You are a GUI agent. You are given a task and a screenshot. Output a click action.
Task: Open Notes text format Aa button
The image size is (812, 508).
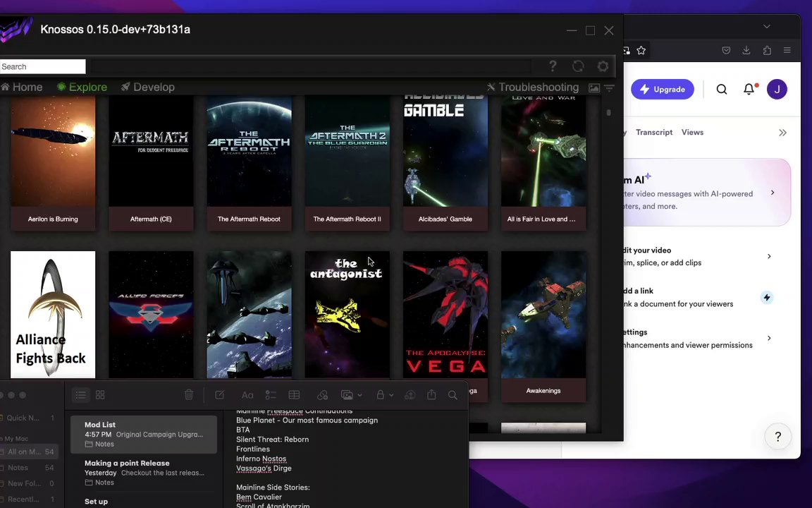pyautogui.click(x=247, y=395)
